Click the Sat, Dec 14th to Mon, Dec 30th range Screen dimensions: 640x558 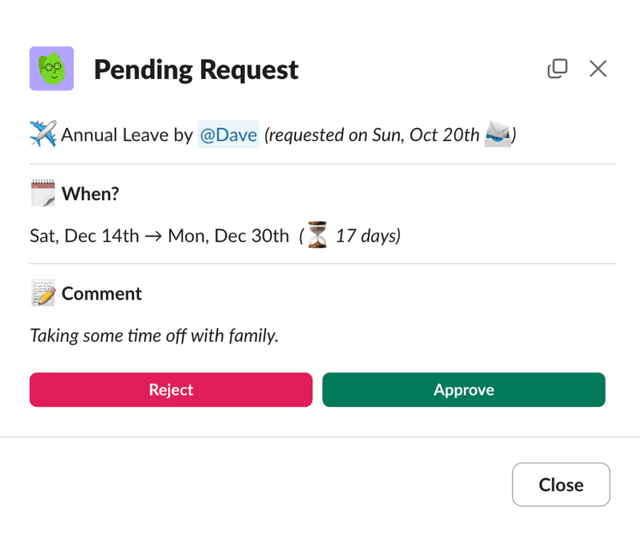(x=160, y=237)
